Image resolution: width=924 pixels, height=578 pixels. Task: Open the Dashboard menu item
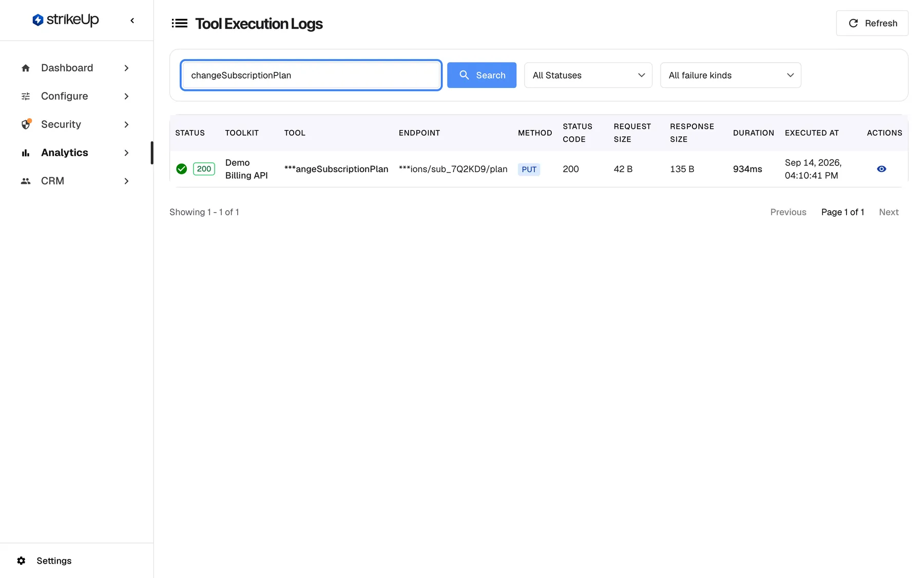point(76,68)
